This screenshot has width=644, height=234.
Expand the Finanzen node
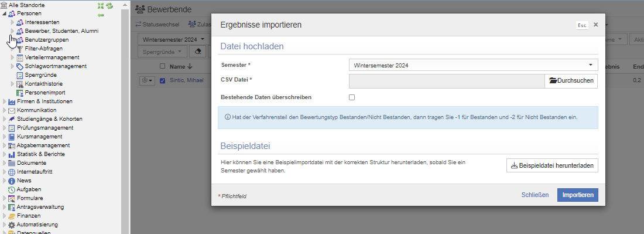pos(4,216)
